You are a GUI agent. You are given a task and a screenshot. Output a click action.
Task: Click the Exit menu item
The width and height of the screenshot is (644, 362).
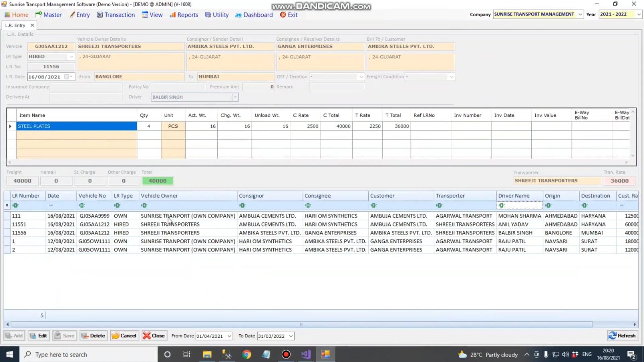click(289, 15)
